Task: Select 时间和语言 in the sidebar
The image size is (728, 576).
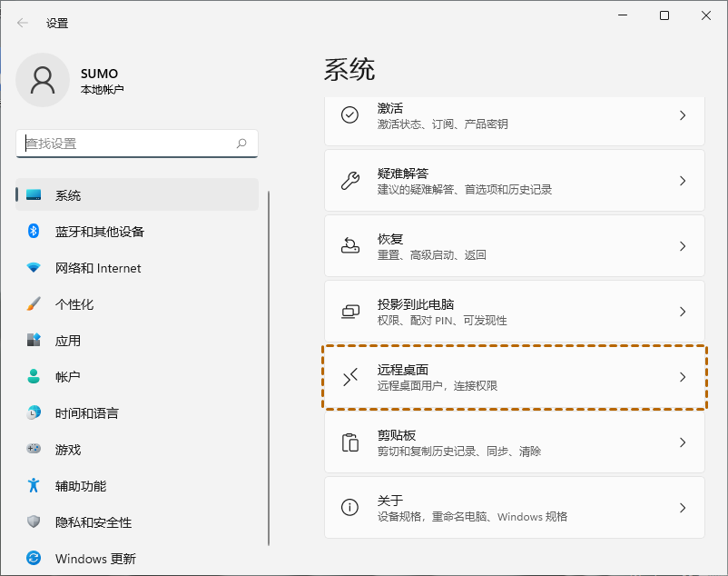Action: pos(73,413)
